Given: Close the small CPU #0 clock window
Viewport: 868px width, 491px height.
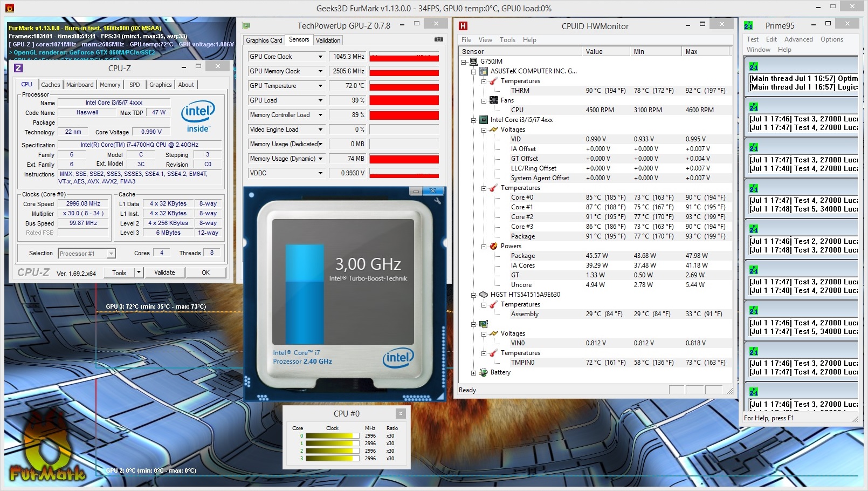Looking at the screenshot, I should coord(401,413).
